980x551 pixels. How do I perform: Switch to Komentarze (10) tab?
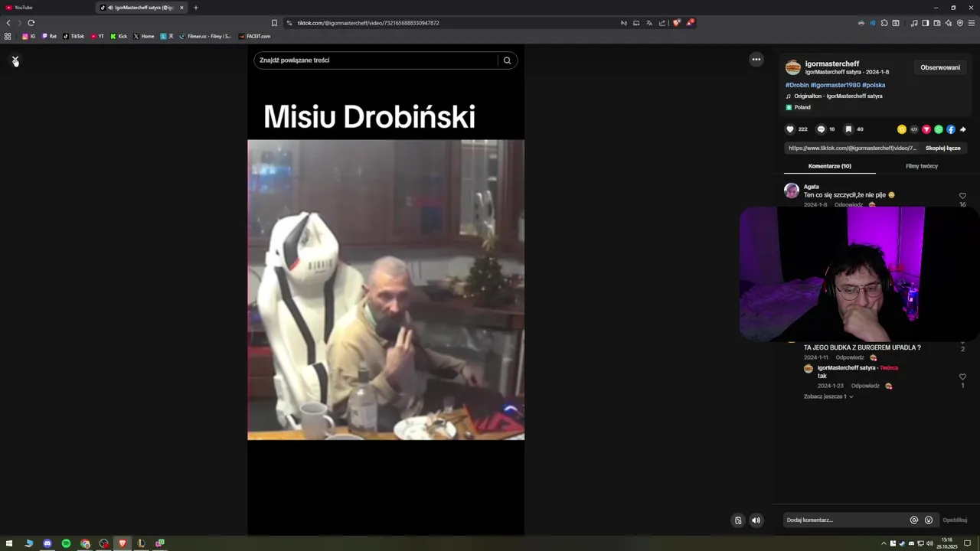[x=830, y=166]
